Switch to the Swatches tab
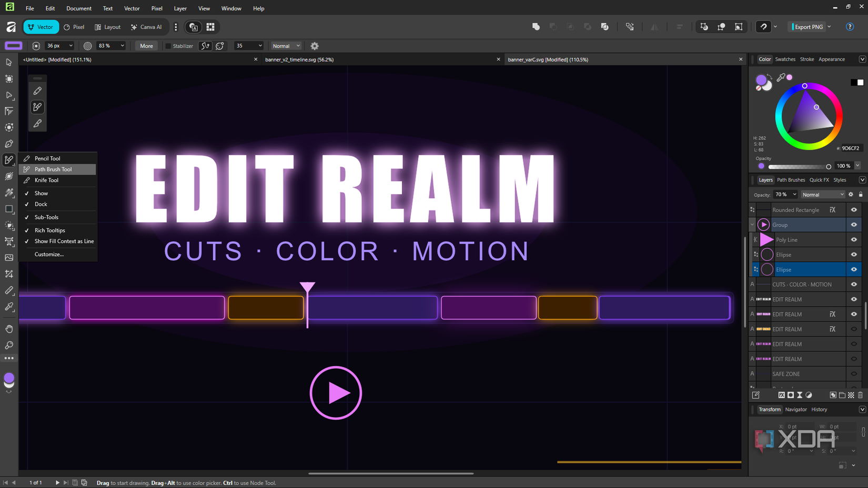The image size is (868, 488). click(x=785, y=59)
